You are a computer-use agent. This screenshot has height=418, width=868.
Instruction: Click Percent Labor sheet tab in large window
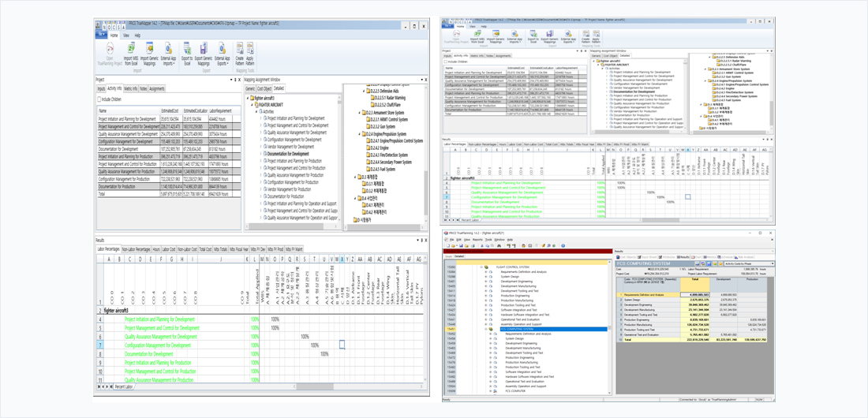point(124,387)
